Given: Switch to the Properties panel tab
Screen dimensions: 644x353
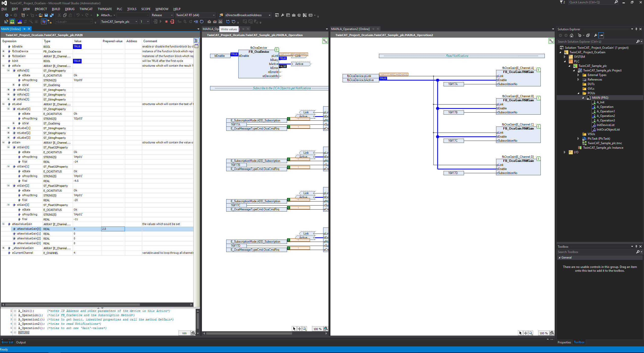Looking at the screenshot, I should click(x=564, y=342).
